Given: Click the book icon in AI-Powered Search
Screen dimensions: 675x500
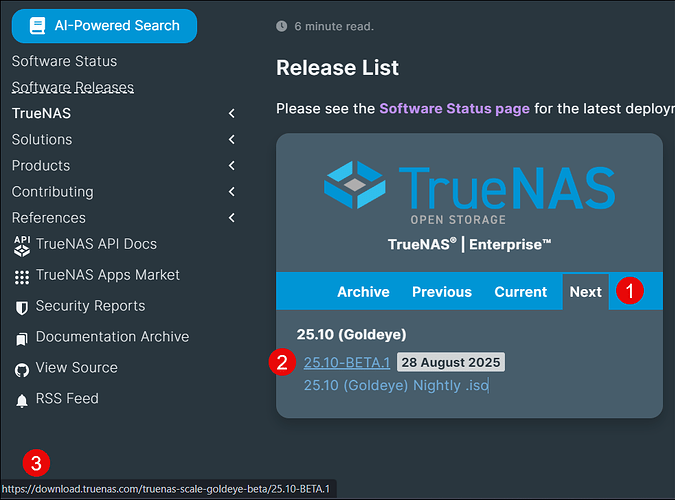Looking at the screenshot, I should point(38,26).
